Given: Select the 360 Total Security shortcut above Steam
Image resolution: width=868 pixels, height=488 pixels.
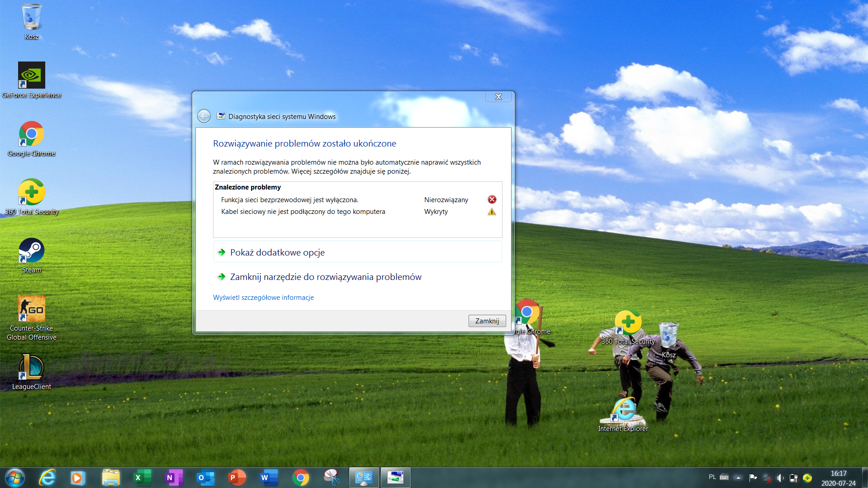Looking at the screenshot, I should [31, 197].
